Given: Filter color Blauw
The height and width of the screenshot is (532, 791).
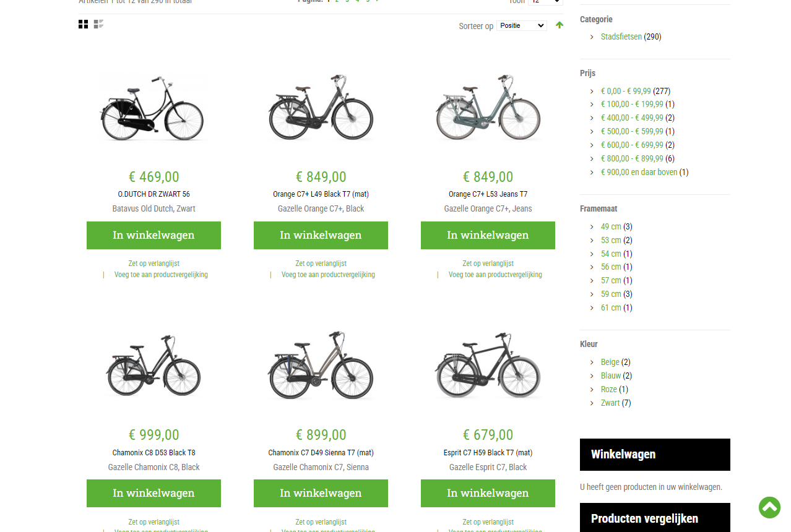Looking at the screenshot, I should coord(611,376).
